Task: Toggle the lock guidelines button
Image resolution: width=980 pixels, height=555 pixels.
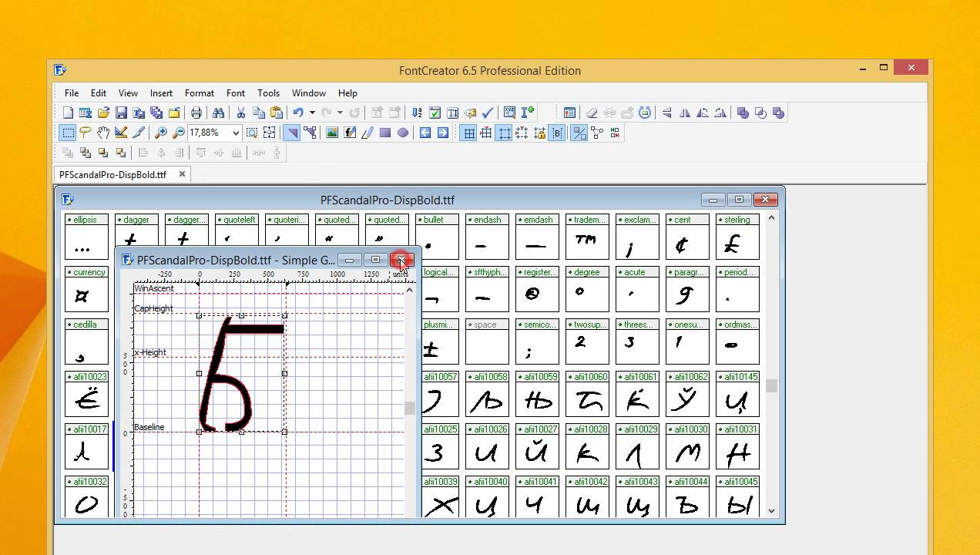Action: (539, 133)
